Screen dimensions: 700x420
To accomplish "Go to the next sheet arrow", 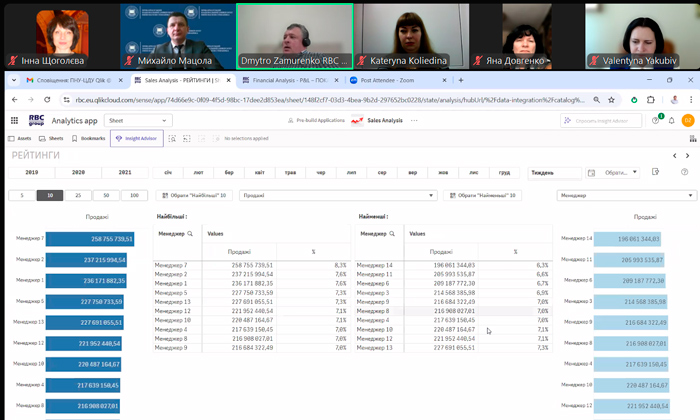I will (688, 156).
